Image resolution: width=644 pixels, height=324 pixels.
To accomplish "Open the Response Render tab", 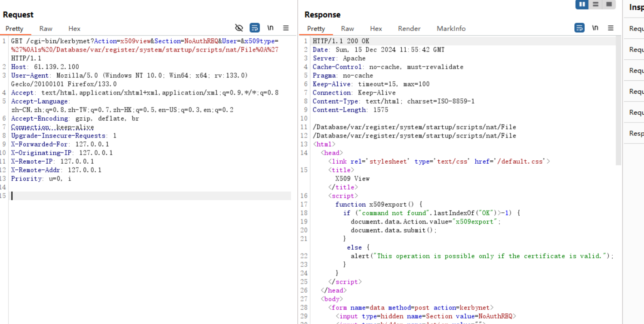I will click(409, 28).
